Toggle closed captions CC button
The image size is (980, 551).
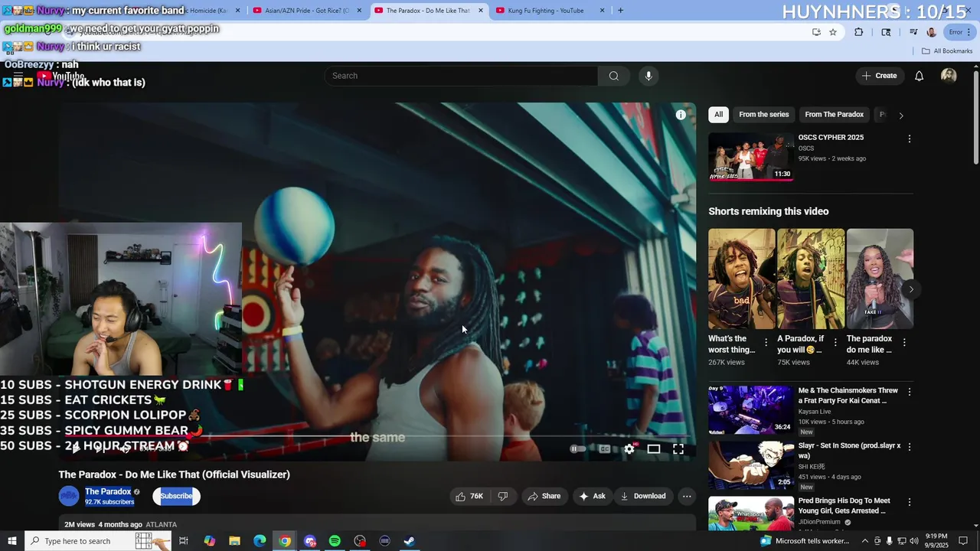click(x=605, y=449)
